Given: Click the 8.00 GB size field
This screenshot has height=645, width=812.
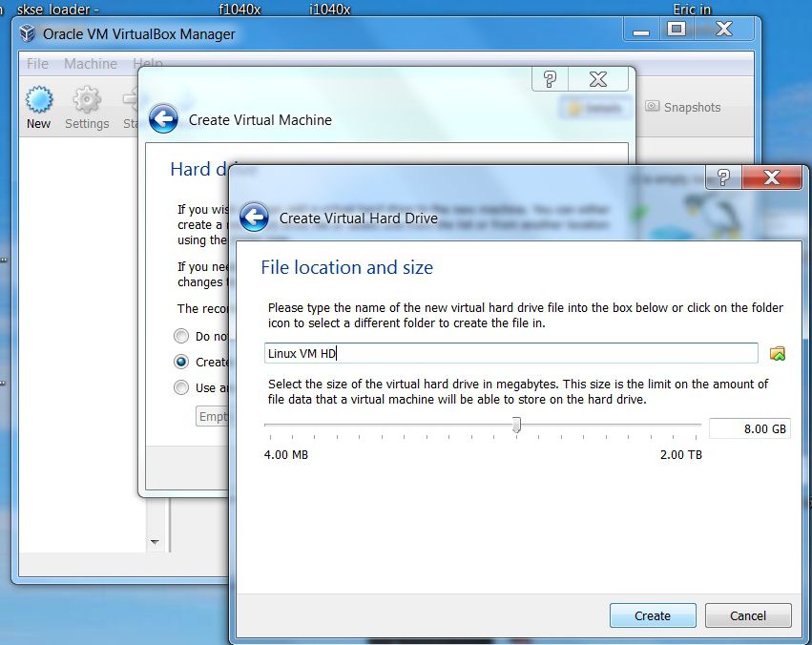Looking at the screenshot, I should pos(750,428).
